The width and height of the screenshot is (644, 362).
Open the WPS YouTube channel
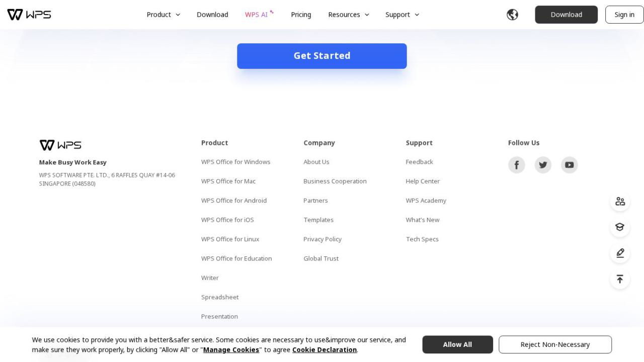(569, 165)
